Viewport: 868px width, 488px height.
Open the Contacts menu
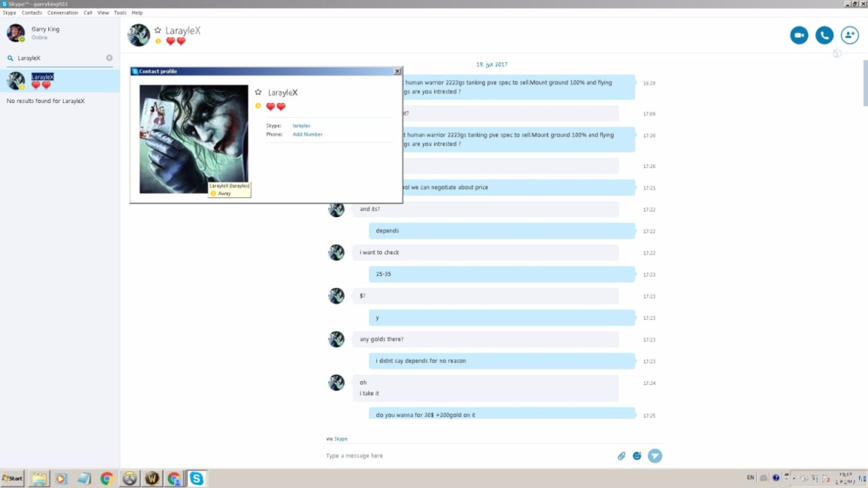point(32,13)
